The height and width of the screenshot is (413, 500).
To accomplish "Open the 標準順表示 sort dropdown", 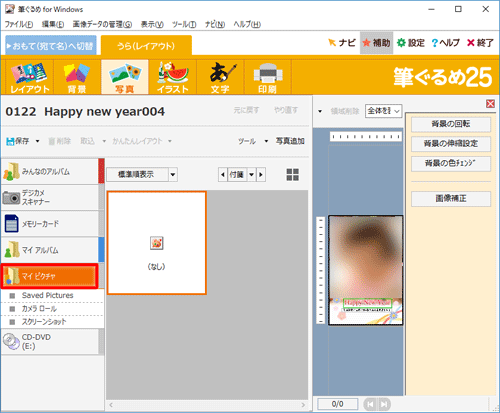I will pos(142,174).
